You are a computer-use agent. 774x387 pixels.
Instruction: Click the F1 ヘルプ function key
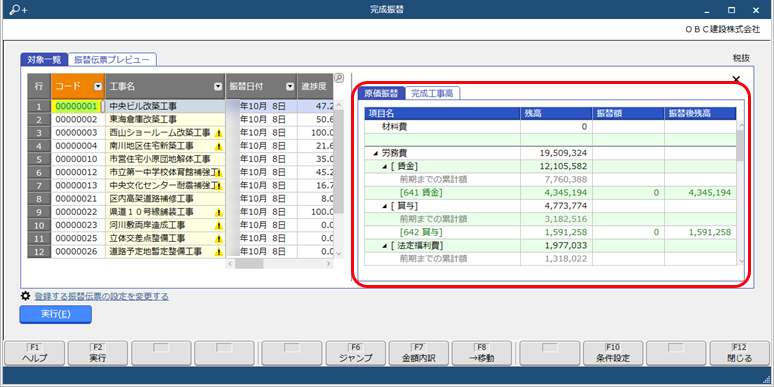pyautogui.click(x=35, y=353)
